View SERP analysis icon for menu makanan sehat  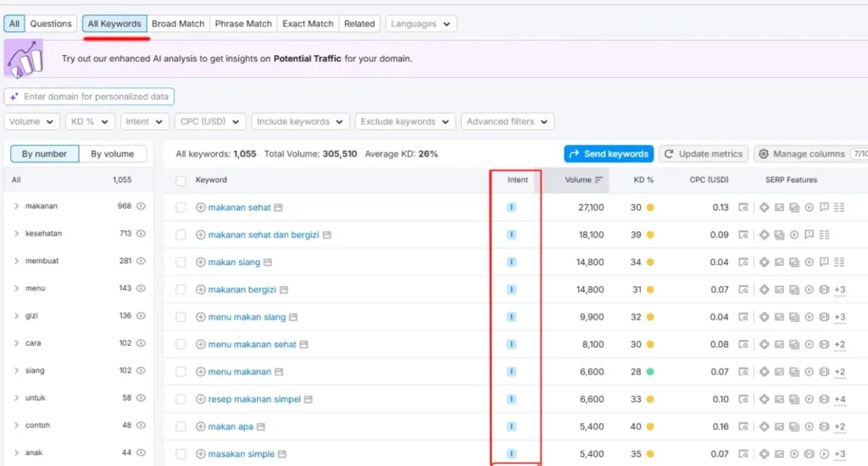(x=743, y=344)
